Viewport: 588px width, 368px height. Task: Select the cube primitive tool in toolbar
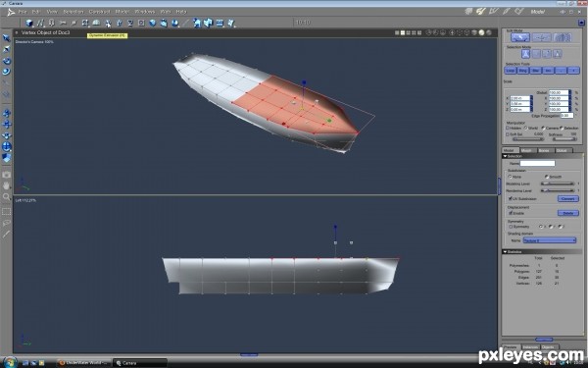pyautogui.click(x=29, y=23)
